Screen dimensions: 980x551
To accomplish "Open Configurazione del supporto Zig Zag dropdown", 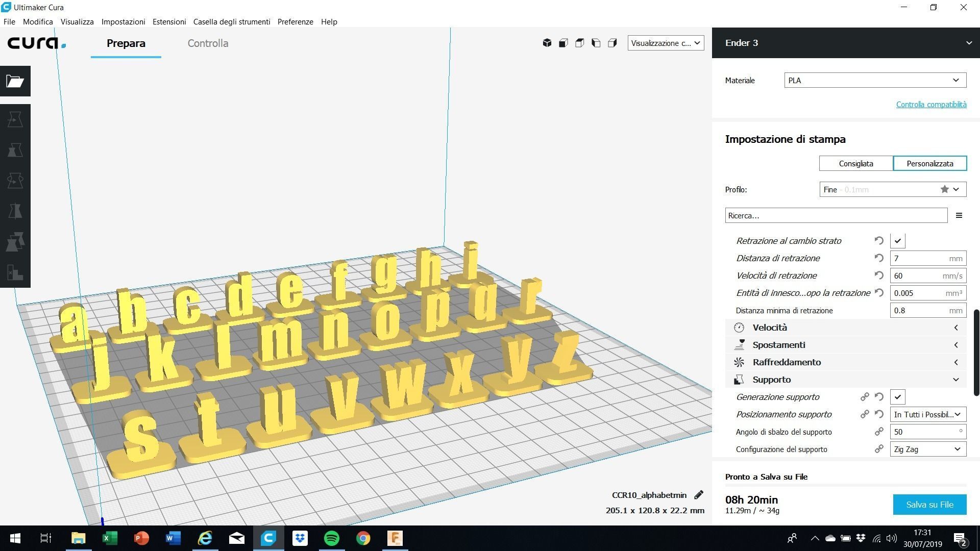I will [x=928, y=449].
